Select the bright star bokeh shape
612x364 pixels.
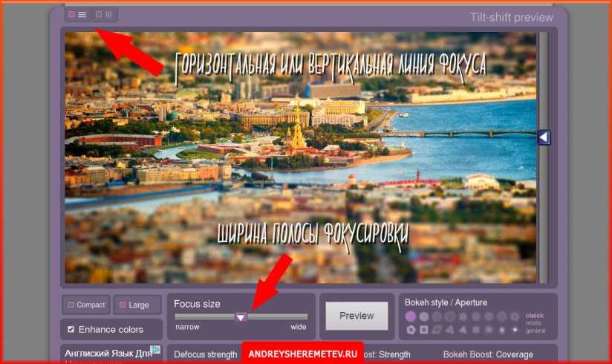tap(515, 329)
